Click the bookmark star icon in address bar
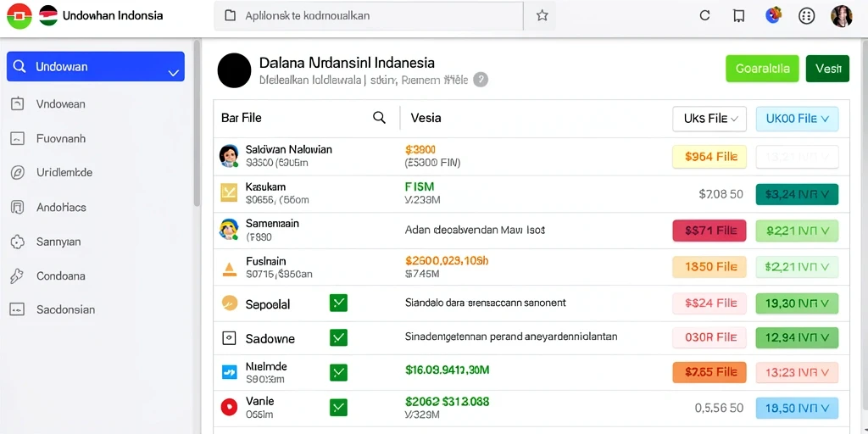The height and width of the screenshot is (434, 868). tap(542, 15)
